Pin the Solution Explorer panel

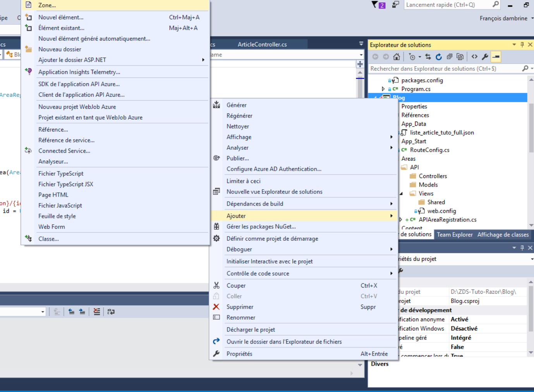(522, 45)
